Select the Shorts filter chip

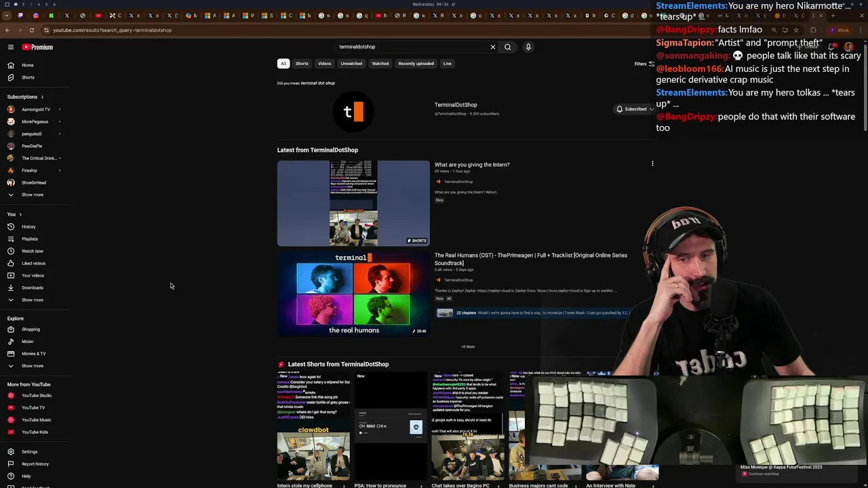302,64
